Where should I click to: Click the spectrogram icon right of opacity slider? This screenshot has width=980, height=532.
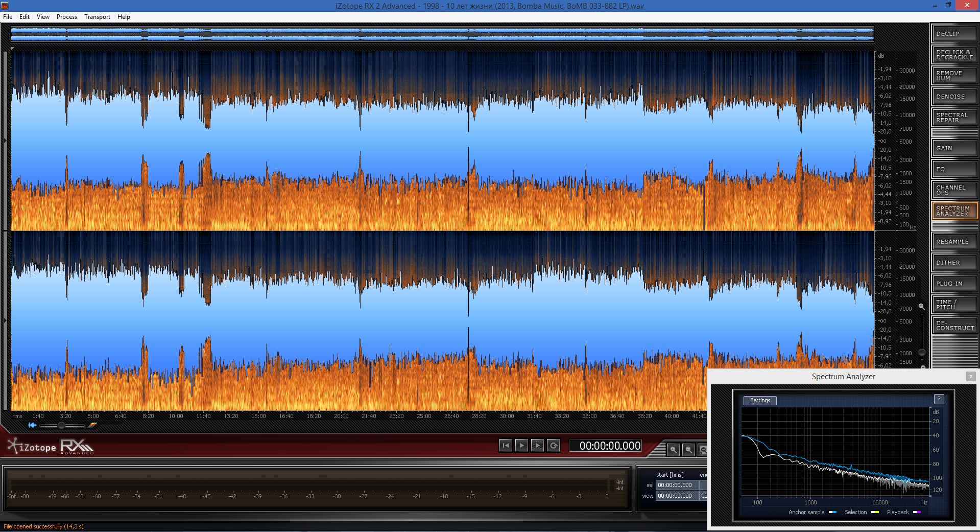(x=92, y=425)
